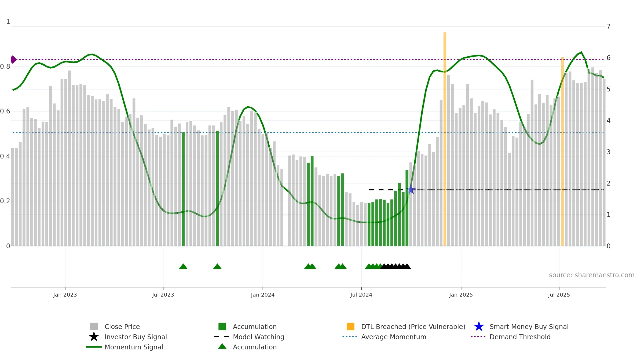The image size is (644, 362).
Task: Click the black Investor Buy Signal star in legend
Action: pos(94,337)
